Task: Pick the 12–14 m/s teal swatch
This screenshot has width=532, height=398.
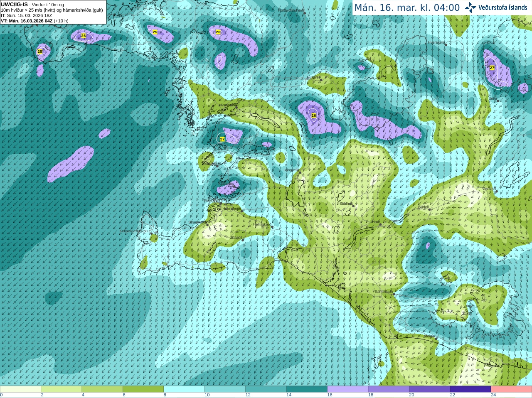Action: (x=266, y=389)
